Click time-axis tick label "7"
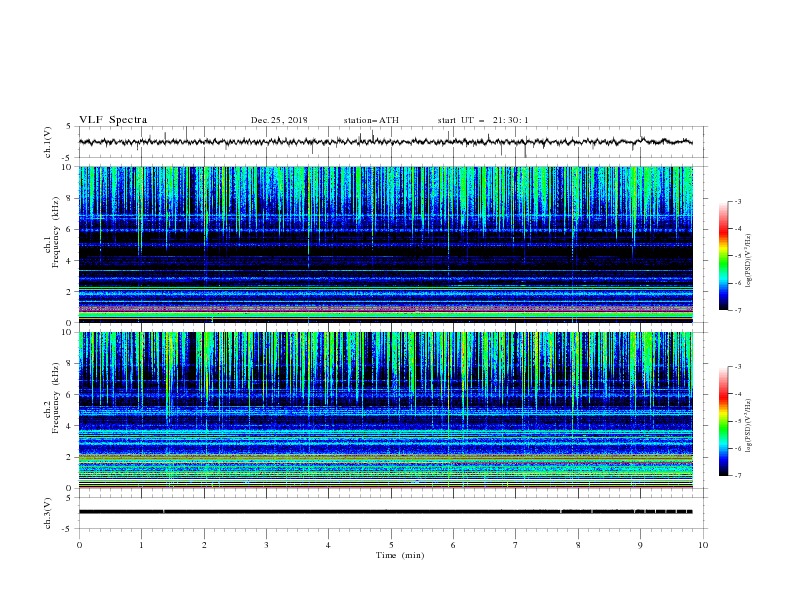Image resolution: width=792 pixels, height=612 pixels. (x=516, y=545)
